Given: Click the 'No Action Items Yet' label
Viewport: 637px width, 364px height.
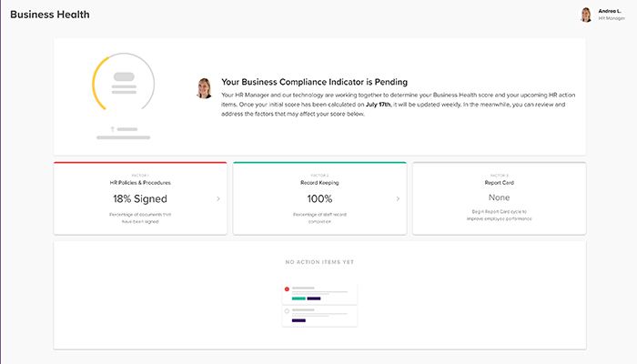Looking at the screenshot, I should (x=319, y=262).
